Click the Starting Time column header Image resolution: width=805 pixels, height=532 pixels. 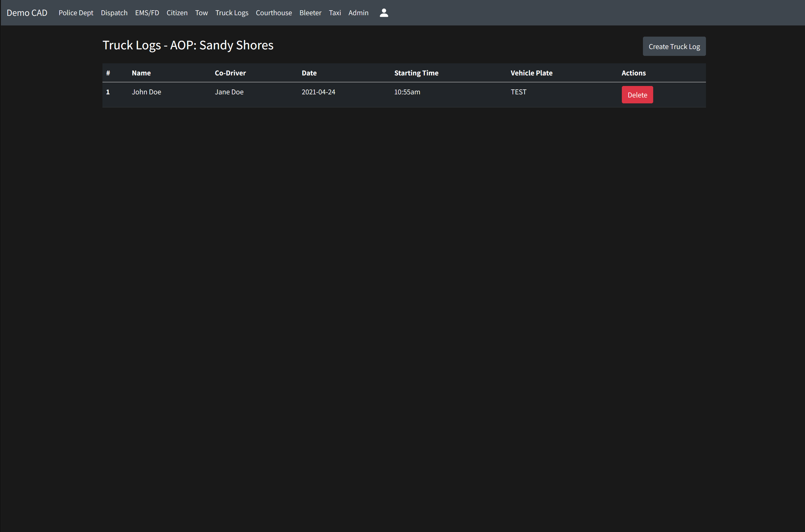pyautogui.click(x=416, y=73)
